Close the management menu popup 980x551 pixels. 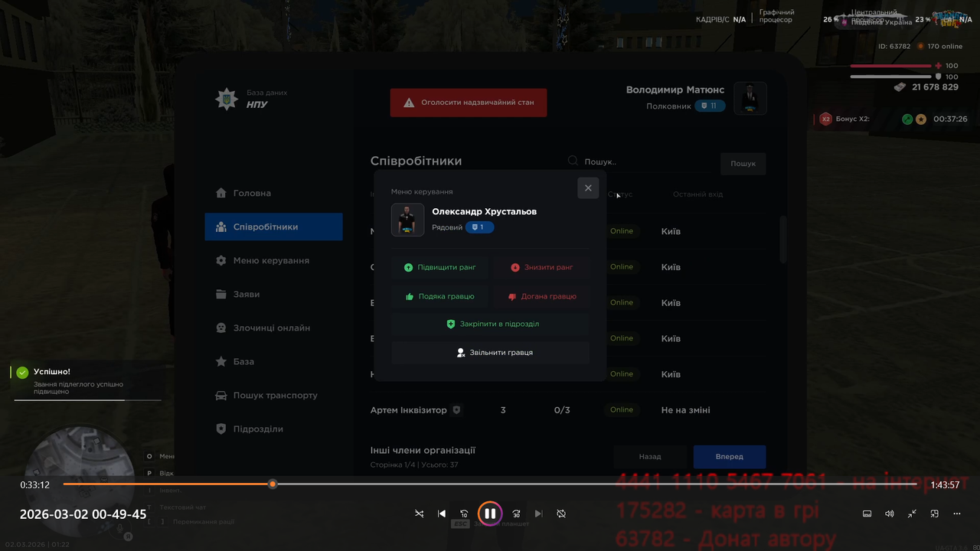pyautogui.click(x=588, y=188)
